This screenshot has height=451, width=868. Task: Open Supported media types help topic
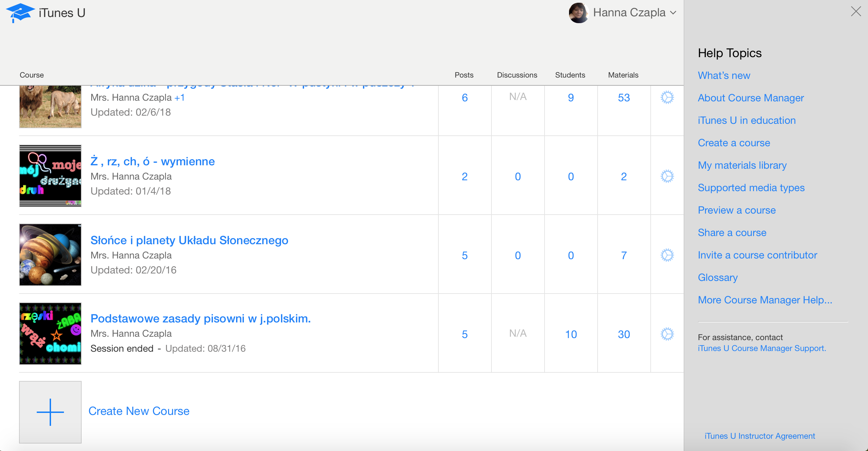(x=751, y=188)
